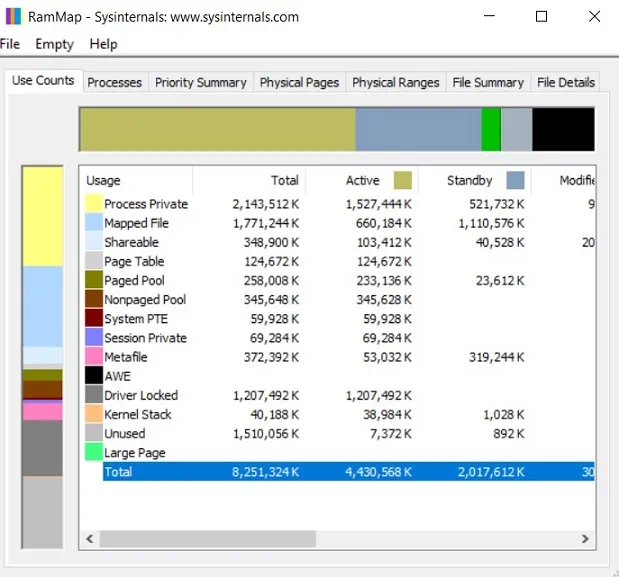Open the Help menu
This screenshot has height=577, width=619.
[103, 44]
